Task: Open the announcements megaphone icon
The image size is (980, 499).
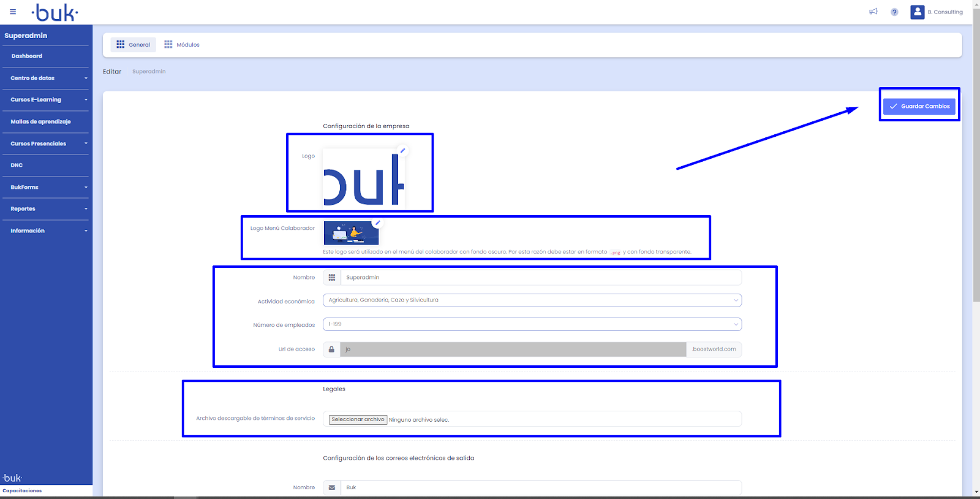Action: point(873,12)
